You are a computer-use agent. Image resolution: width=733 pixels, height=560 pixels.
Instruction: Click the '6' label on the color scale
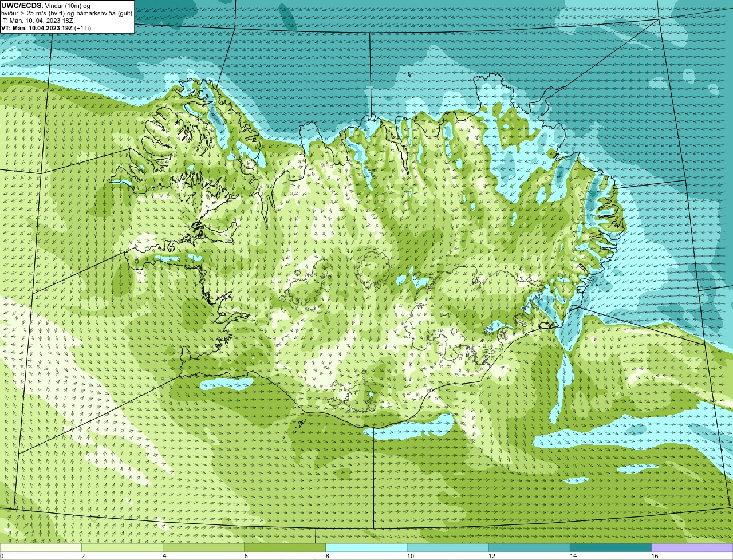point(246,556)
